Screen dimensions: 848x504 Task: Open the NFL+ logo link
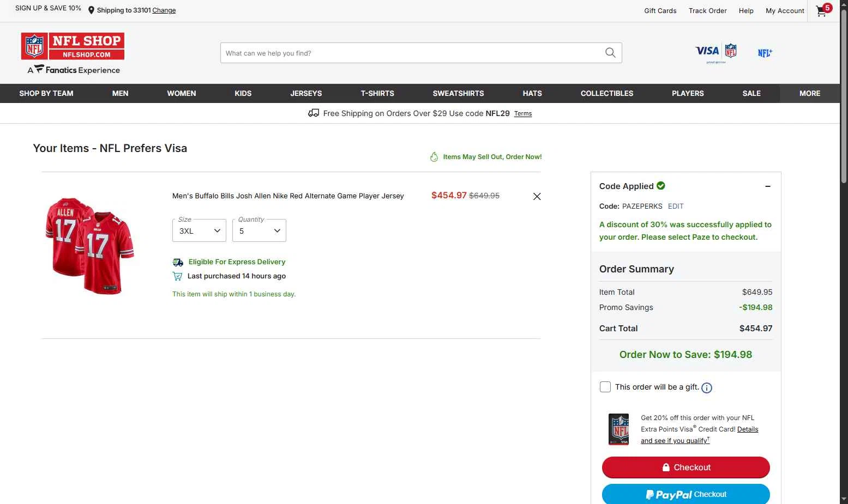[x=765, y=53]
